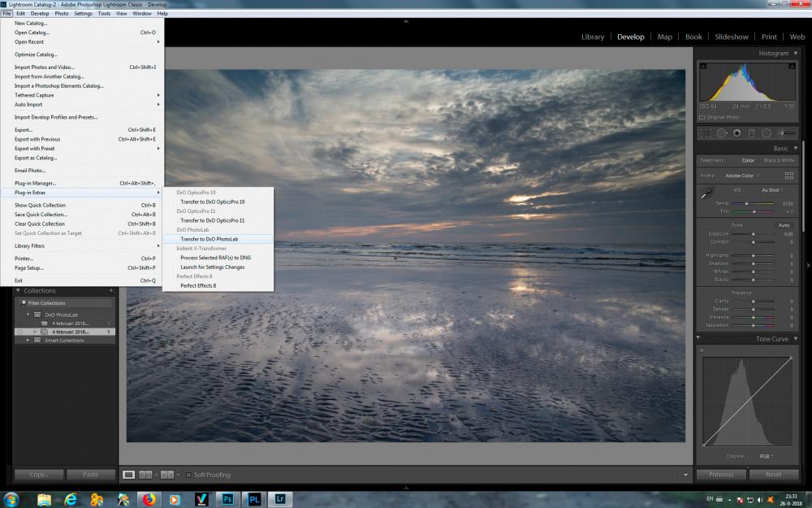Collapse the Collections panel
Viewport: 812px width, 508px height.
click(18, 291)
